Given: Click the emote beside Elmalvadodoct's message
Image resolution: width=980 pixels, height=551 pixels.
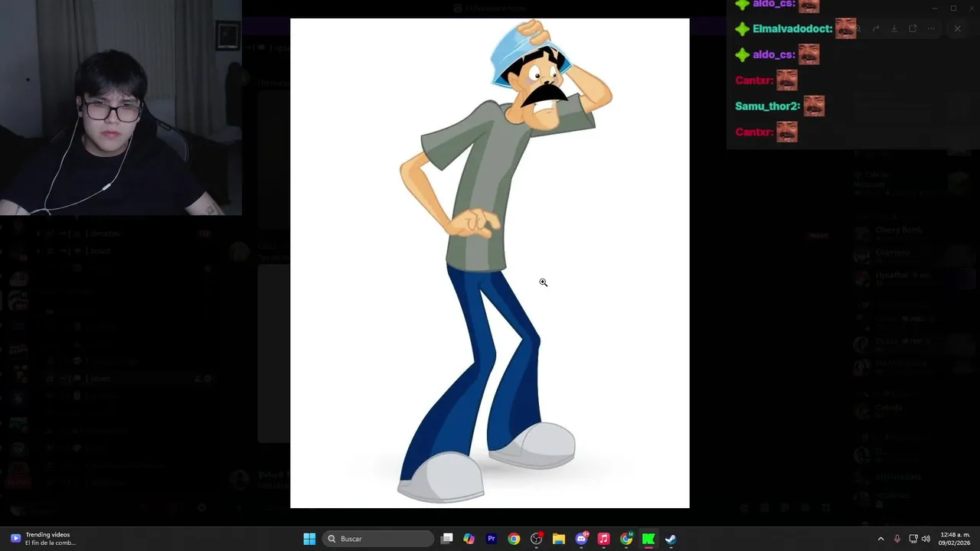Looking at the screenshot, I should (845, 28).
